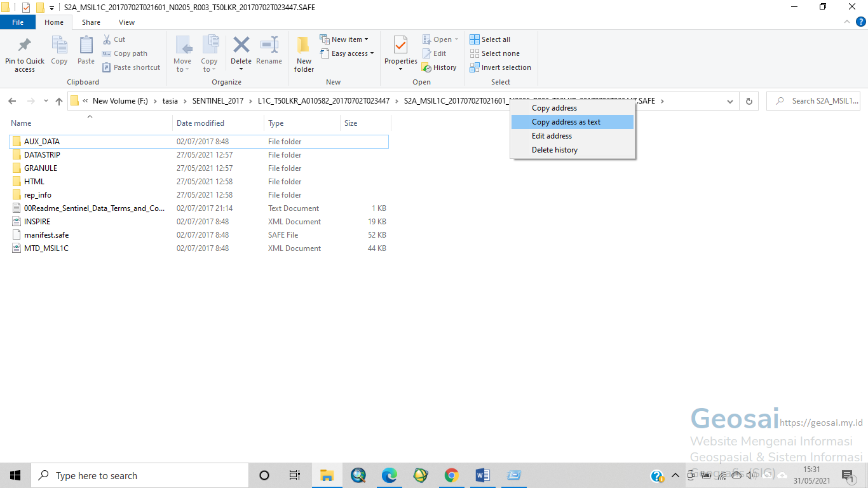The height and width of the screenshot is (488, 868).
Task: Switch to the View ribbon tab
Action: pyautogui.click(x=126, y=22)
